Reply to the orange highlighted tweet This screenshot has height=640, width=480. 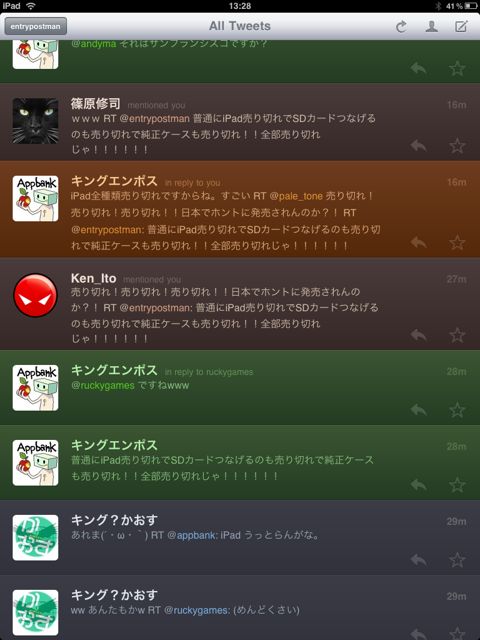click(x=418, y=242)
